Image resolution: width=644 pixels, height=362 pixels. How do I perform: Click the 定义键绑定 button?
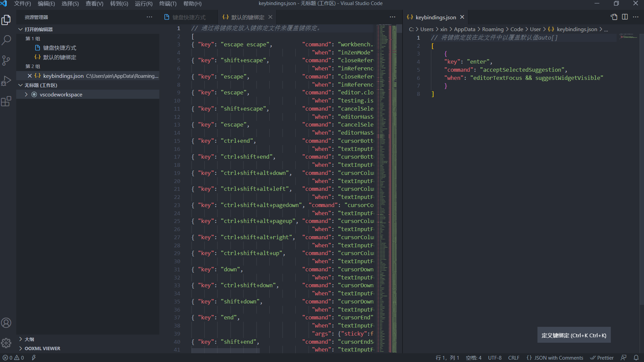pyautogui.click(x=574, y=335)
